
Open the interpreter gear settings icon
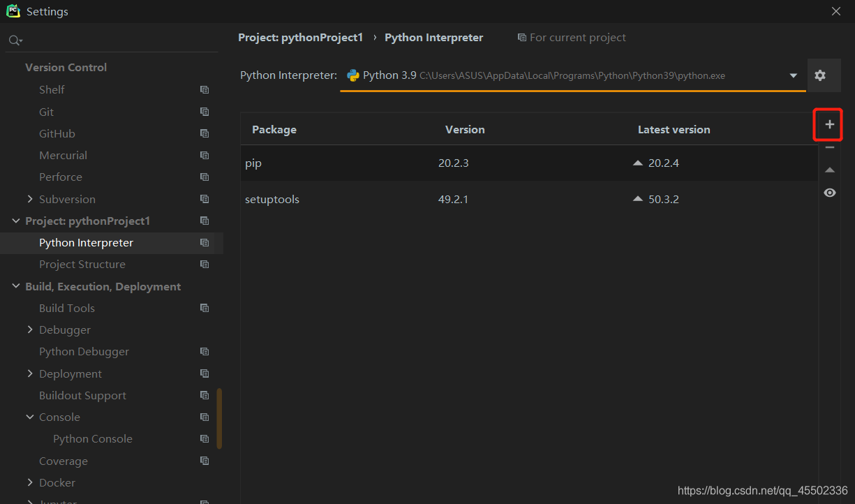(820, 75)
